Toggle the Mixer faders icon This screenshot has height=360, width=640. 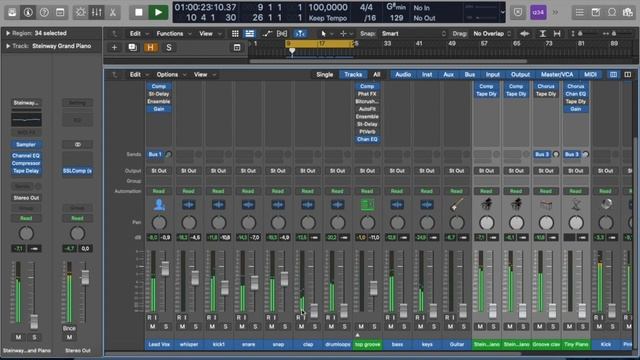97,12
